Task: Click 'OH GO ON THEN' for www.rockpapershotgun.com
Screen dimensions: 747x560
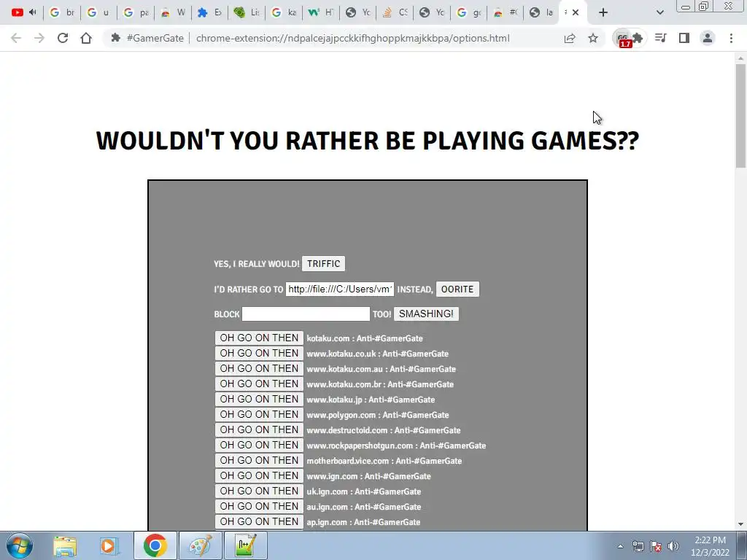Action: [x=259, y=445]
